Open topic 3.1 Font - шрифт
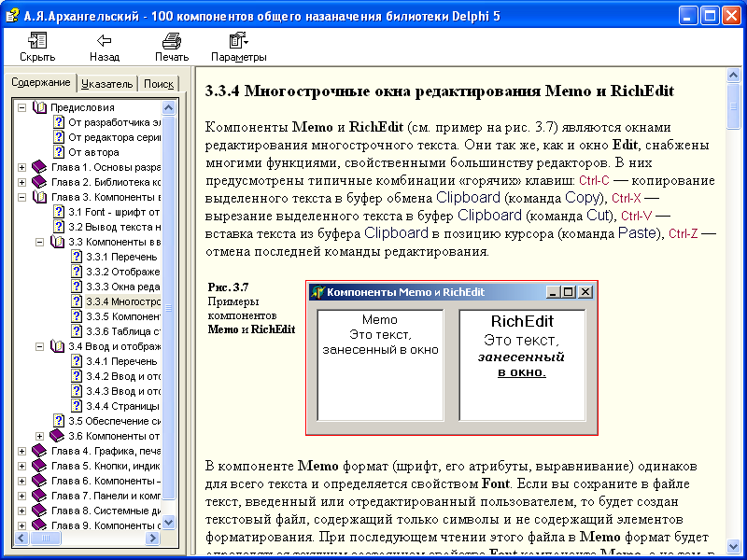This screenshot has height=560, width=747. coord(114,212)
